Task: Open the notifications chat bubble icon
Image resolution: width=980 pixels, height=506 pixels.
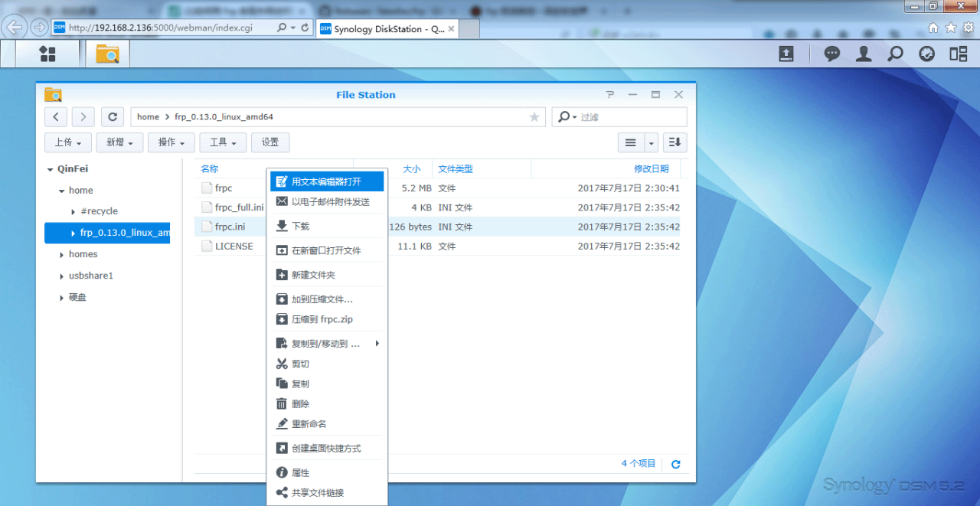Action: coord(831,54)
